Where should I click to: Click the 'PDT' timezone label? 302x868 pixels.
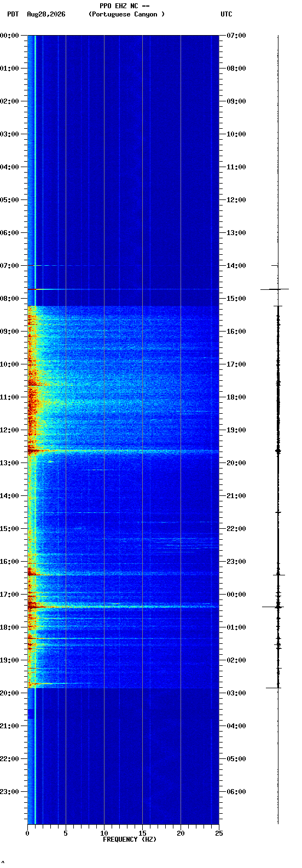[13, 14]
